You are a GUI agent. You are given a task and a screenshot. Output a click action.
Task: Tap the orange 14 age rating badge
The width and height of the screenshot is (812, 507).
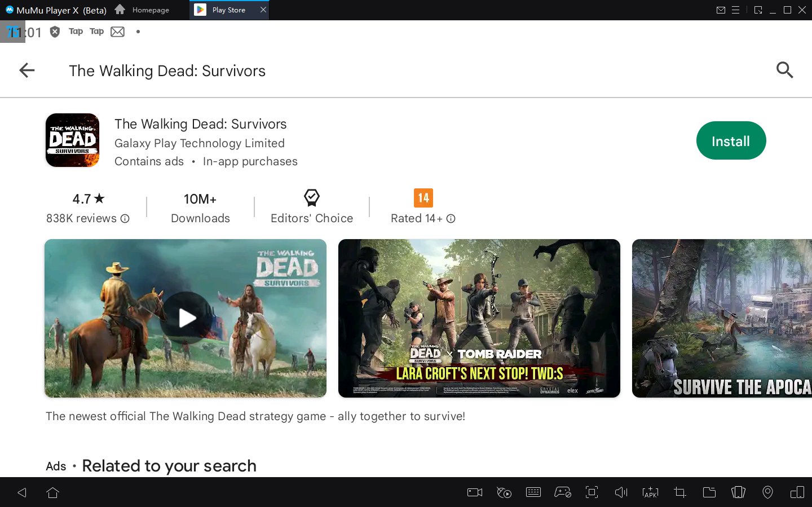(x=423, y=198)
